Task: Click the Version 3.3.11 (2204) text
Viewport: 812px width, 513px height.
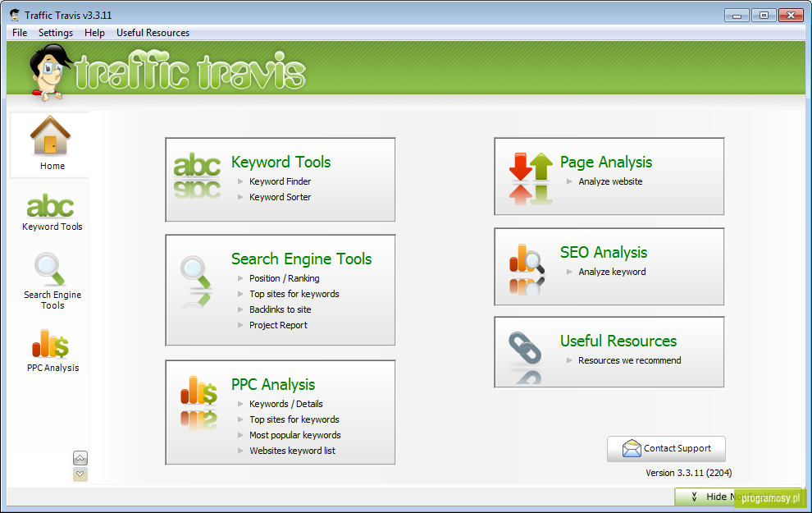Action: point(688,473)
